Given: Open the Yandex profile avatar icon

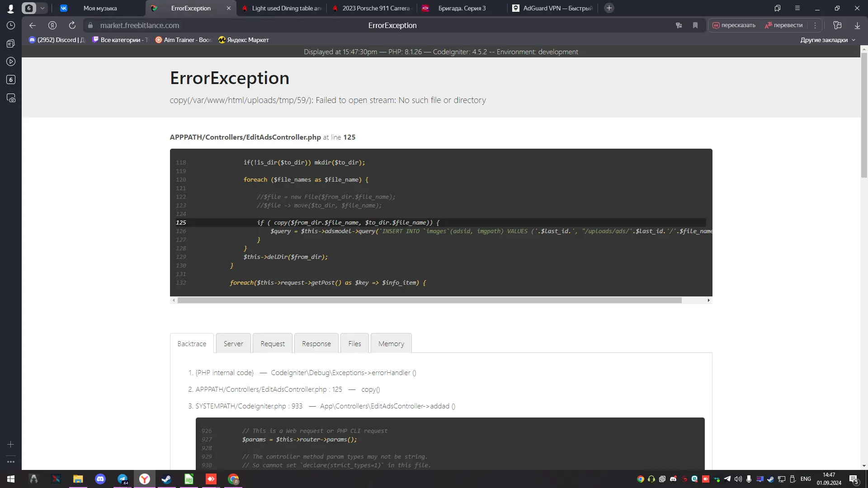Looking at the screenshot, I should [x=10, y=8].
